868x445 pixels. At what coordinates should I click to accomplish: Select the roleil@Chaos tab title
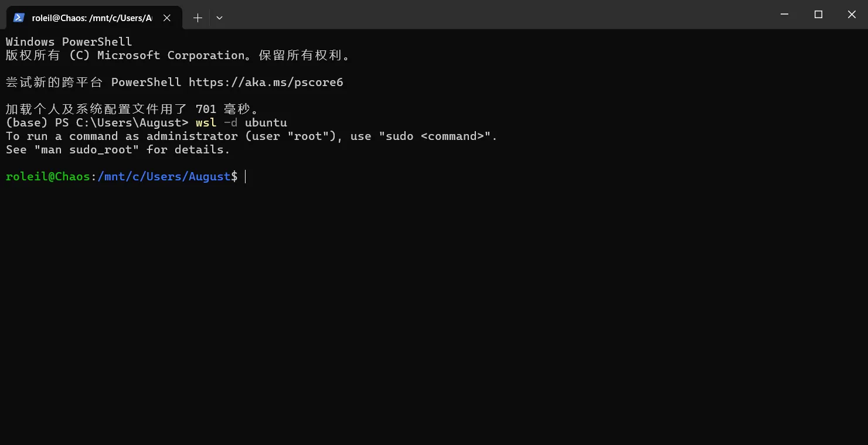[x=91, y=18]
